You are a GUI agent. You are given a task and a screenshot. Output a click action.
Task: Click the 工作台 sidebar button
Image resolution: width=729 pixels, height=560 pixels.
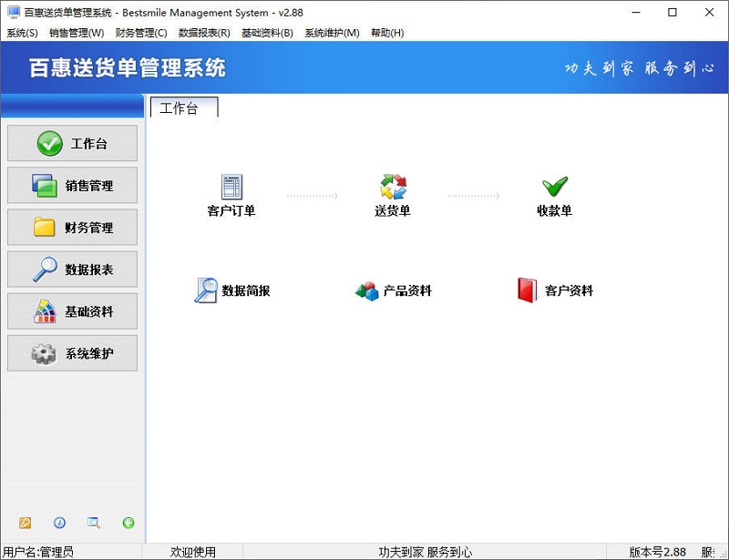(x=72, y=143)
